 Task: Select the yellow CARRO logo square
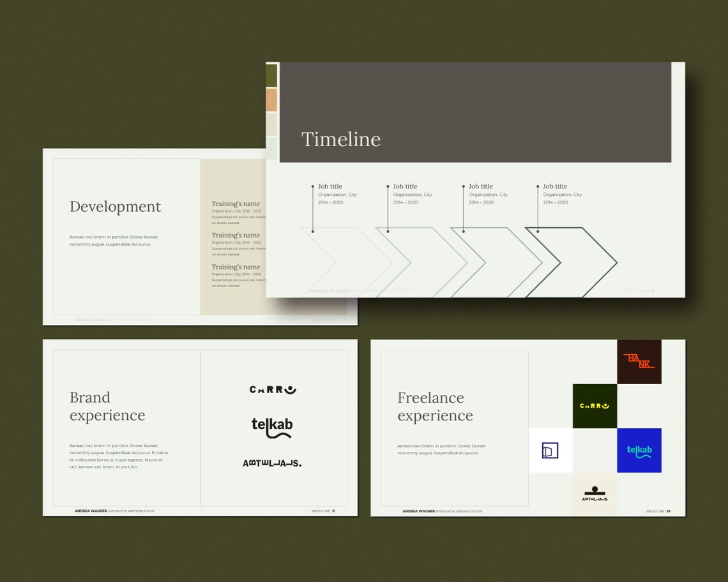coord(595,406)
